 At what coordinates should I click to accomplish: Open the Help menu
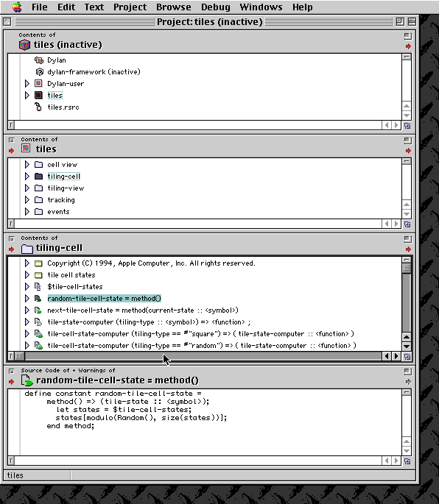tap(302, 7)
